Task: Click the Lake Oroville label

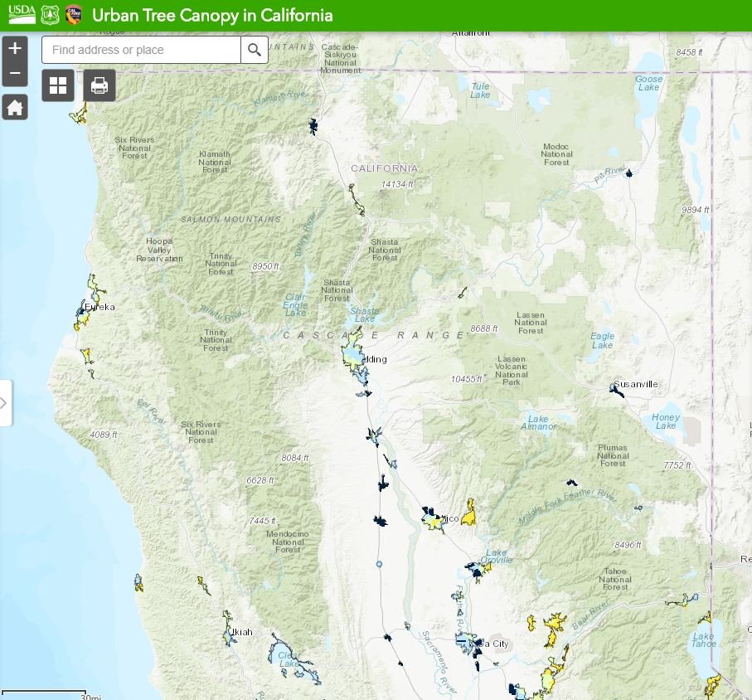Action: (497, 556)
